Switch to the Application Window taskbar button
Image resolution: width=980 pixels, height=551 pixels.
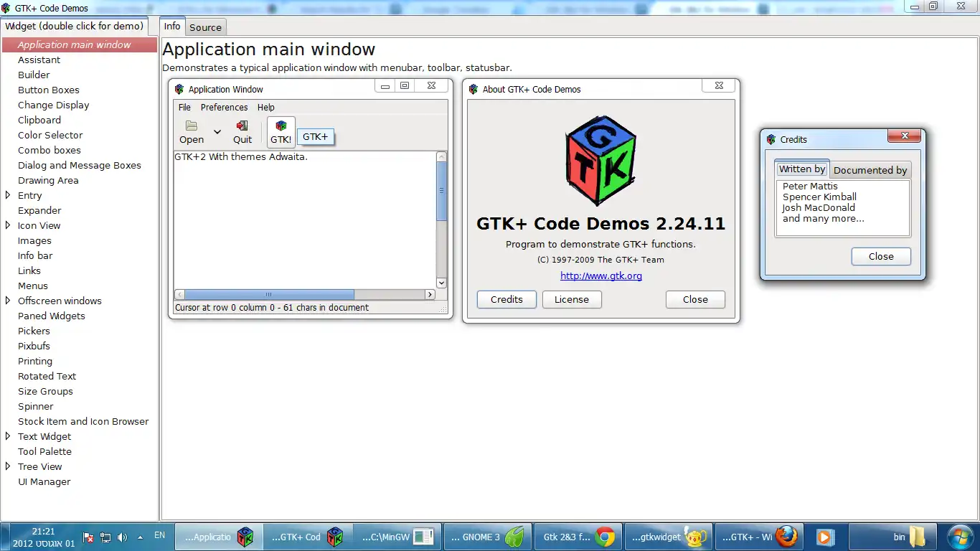(220, 537)
